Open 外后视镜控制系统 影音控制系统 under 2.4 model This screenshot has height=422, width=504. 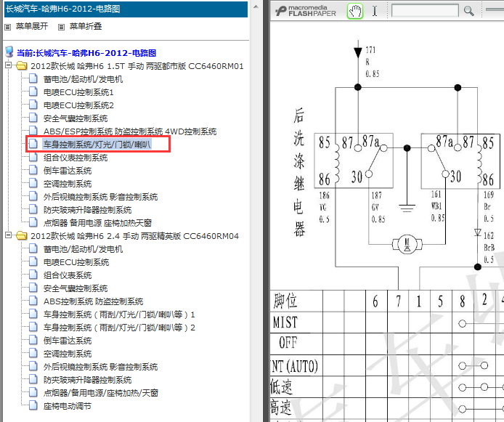(x=101, y=367)
